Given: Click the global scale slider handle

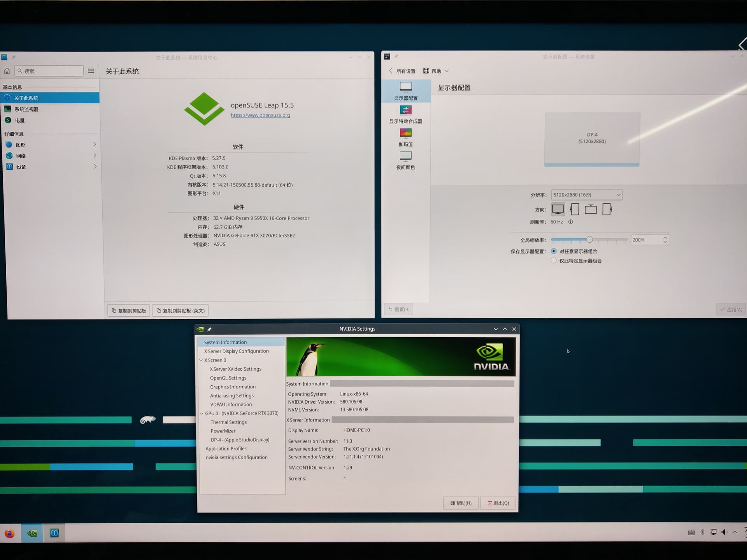Looking at the screenshot, I should pos(589,240).
